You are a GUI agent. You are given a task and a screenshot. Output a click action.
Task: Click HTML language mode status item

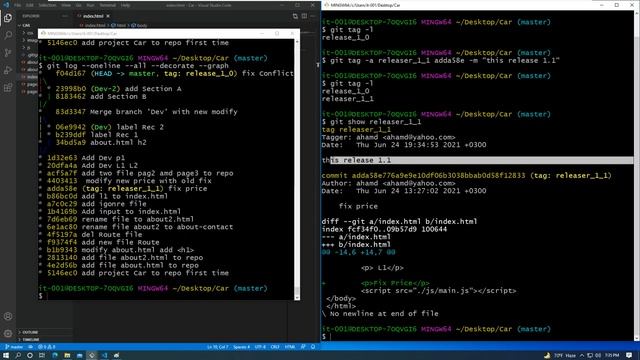click(x=290, y=347)
